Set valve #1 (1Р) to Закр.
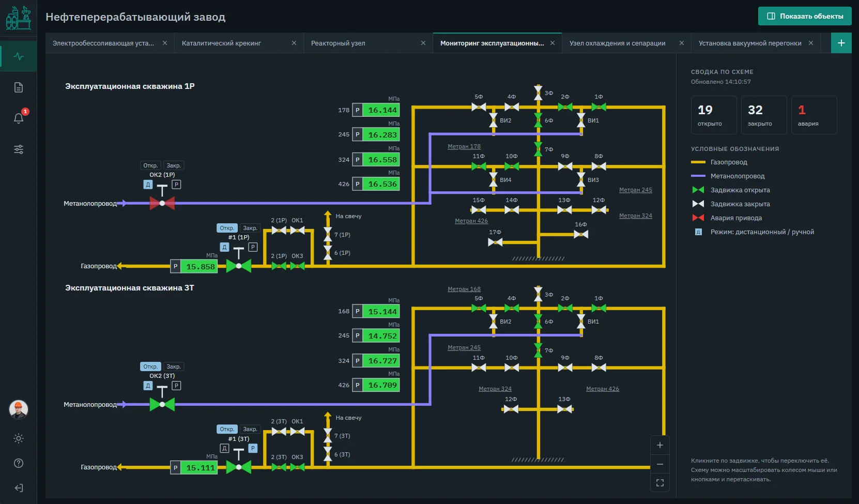This screenshot has height=504, width=859. tap(250, 228)
